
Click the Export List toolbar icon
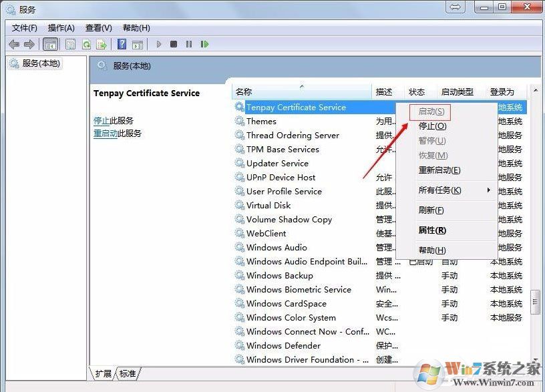(102, 43)
